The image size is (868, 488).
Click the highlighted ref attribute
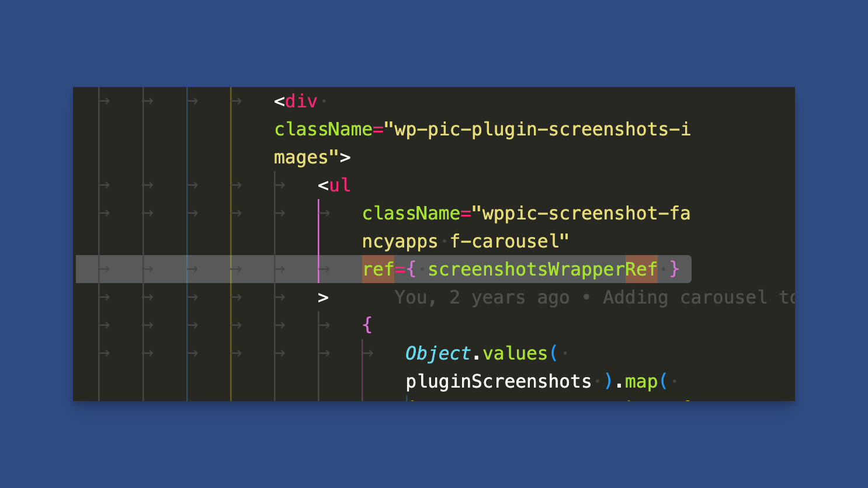[378, 270]
